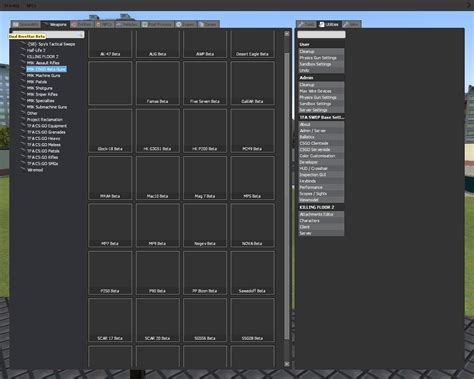Open Physics Gun Settings under User
This screenshot has height=379, width=474.
(x=321, y=58)
